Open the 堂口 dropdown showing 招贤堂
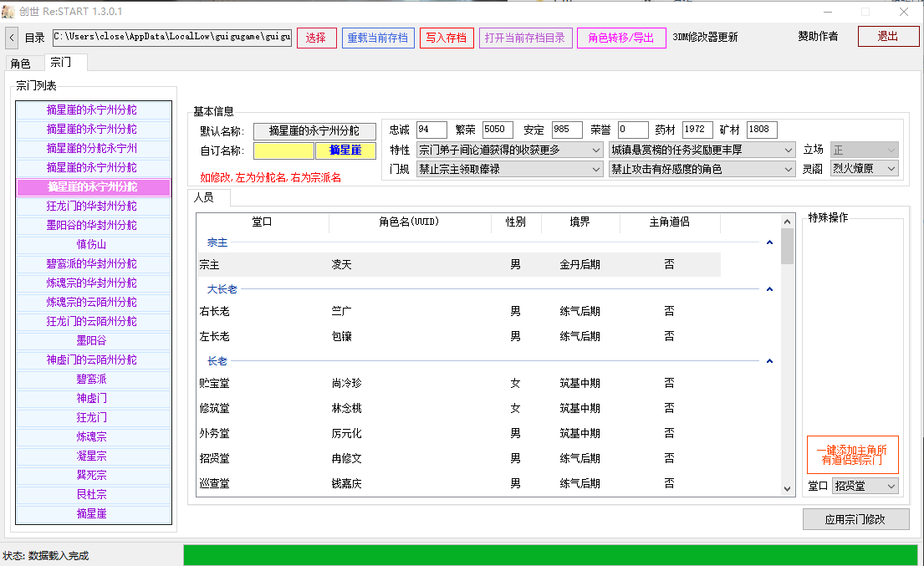 coord(865,486)
